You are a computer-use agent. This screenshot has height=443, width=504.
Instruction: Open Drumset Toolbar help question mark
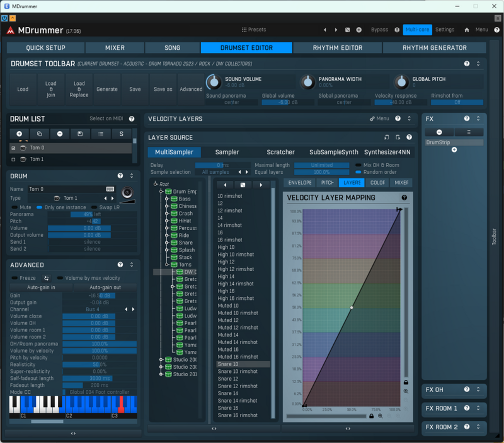pyautogui.click(x=467, y=64)
